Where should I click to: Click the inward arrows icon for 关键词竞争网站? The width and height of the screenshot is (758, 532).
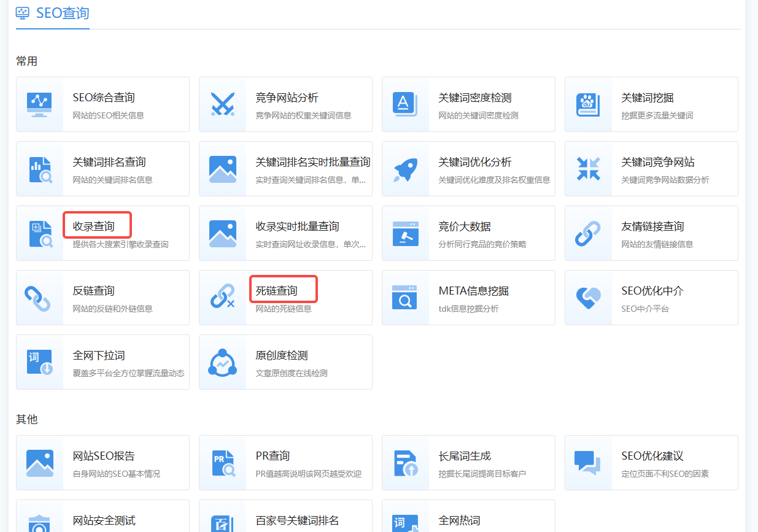coord(588,169)
